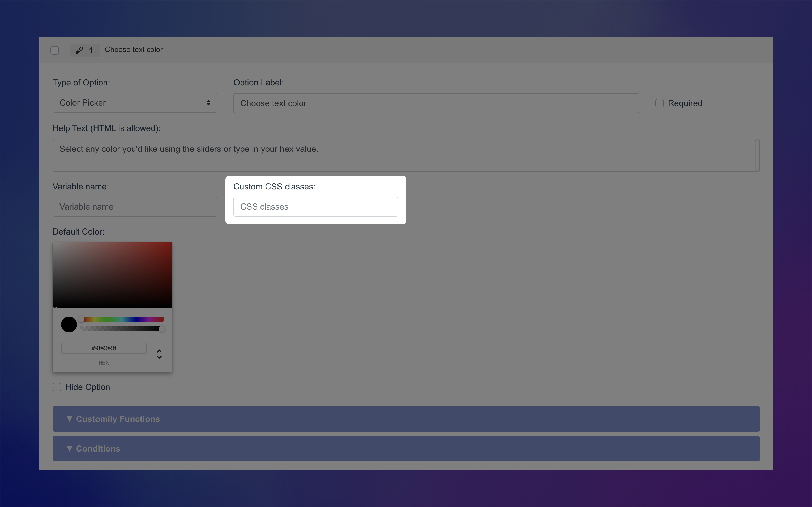This screenshot has width=812, height=507.
Task: Click the CSS classes input field
Action: [x=315, y=207]
